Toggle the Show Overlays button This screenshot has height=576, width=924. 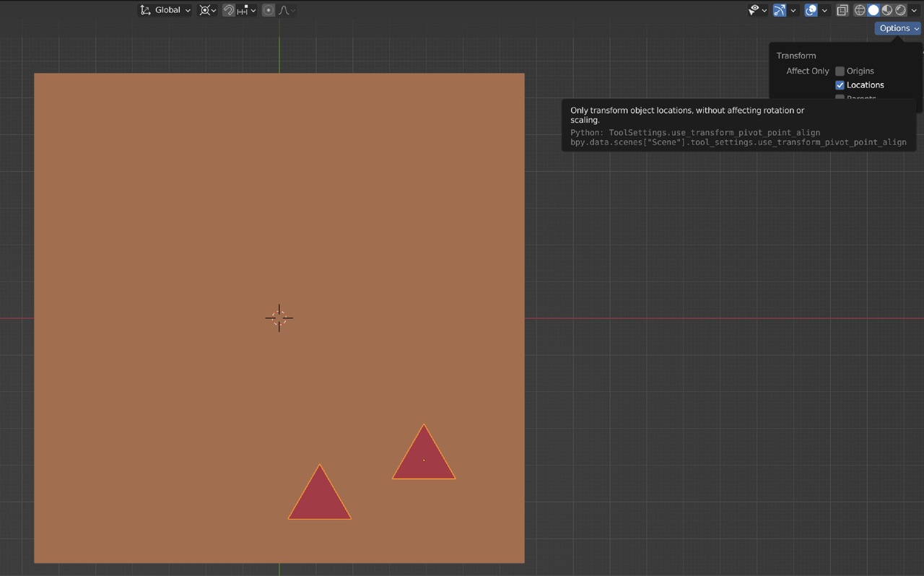pos(811,10)
